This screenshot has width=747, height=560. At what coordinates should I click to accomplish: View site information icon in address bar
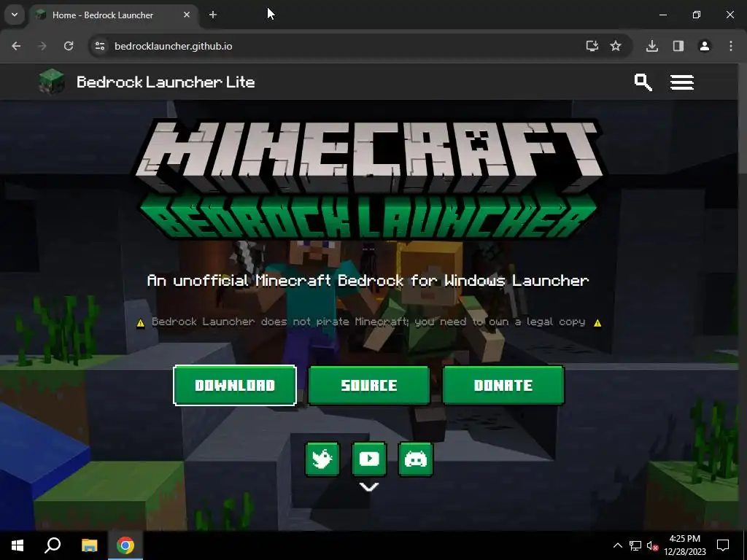(x=99, y=46)
